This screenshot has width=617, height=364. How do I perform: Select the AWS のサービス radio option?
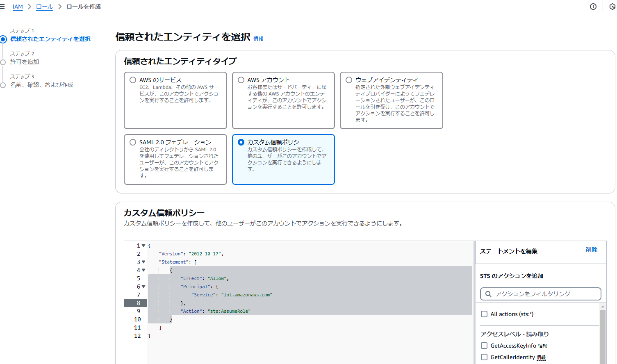pyautogui.click(x=133, y=80)
